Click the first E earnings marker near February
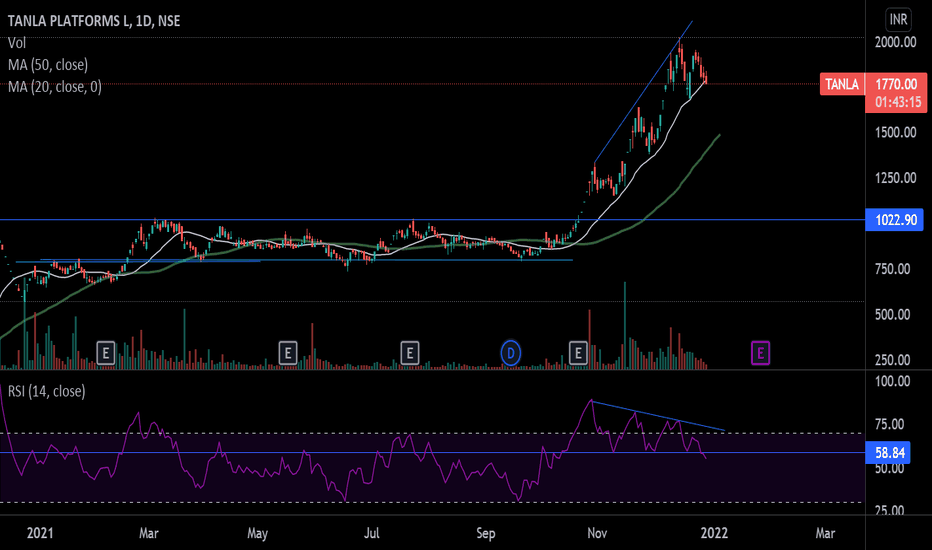 (105, 353)
